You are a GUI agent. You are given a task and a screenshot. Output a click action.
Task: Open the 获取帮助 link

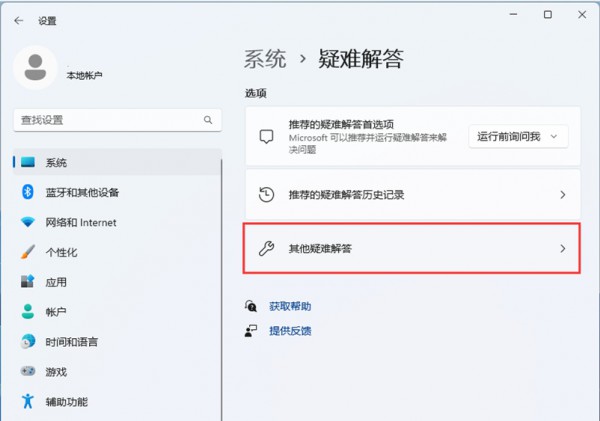coord(290,306)
